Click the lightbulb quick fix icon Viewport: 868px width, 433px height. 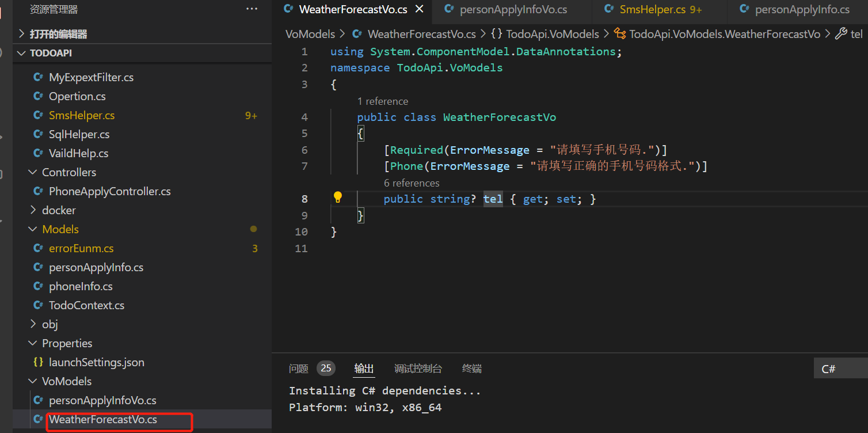[338, 197]
